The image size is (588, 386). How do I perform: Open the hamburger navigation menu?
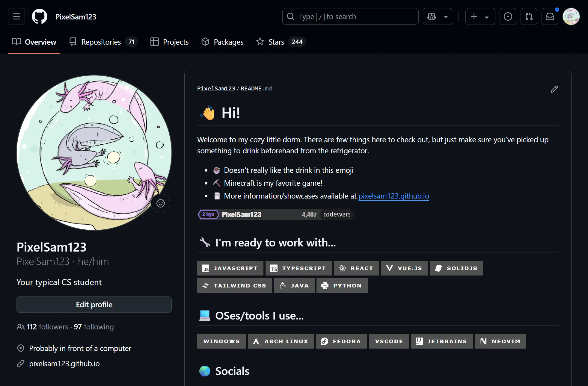tap(16, 16)
